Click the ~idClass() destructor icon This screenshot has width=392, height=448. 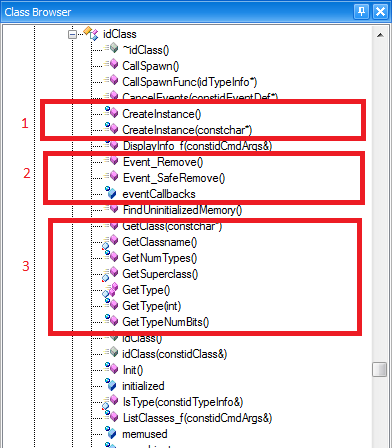[x=111, y=49]
